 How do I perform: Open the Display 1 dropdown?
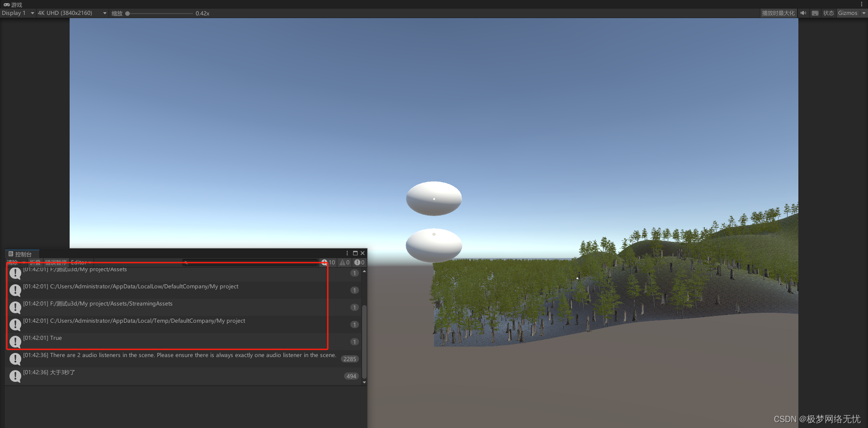coord(18,13)
